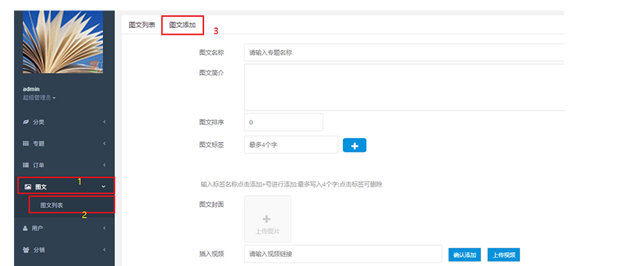
Task: Click the list icon beside 订单
Action: pyautogui.click(x=26, y=165)
